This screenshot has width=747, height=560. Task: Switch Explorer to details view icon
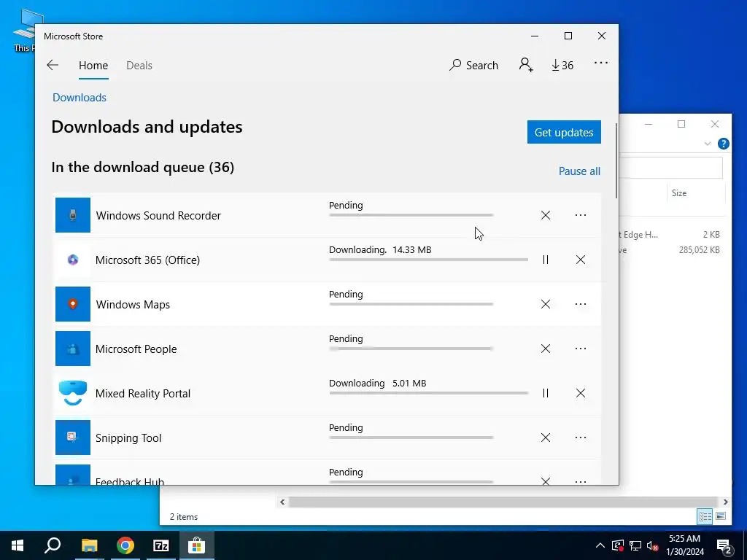coord(705,516)
